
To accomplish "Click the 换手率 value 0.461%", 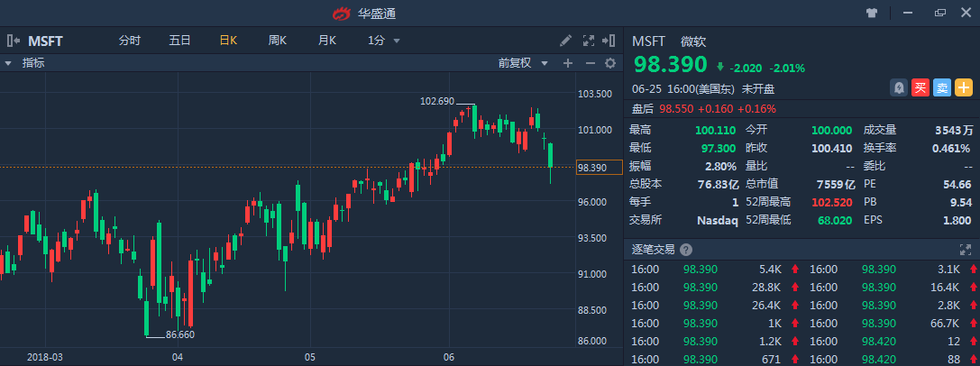I will point(952,149).
